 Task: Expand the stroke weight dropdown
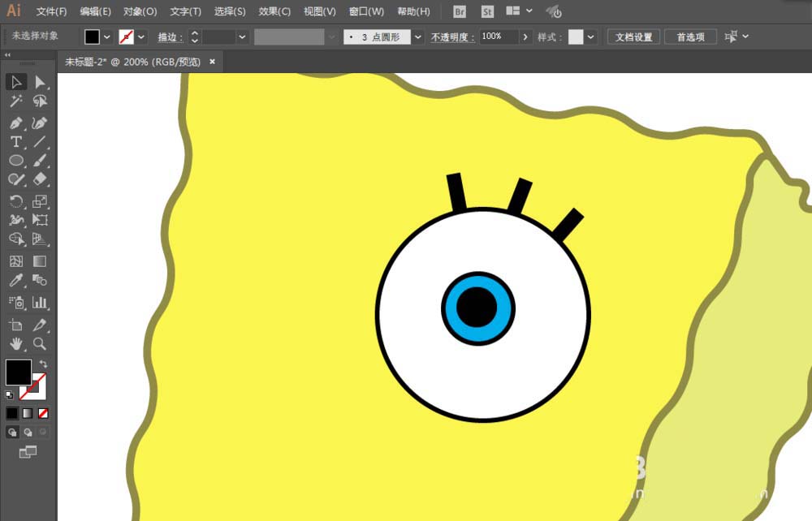(x=242, y=37)
